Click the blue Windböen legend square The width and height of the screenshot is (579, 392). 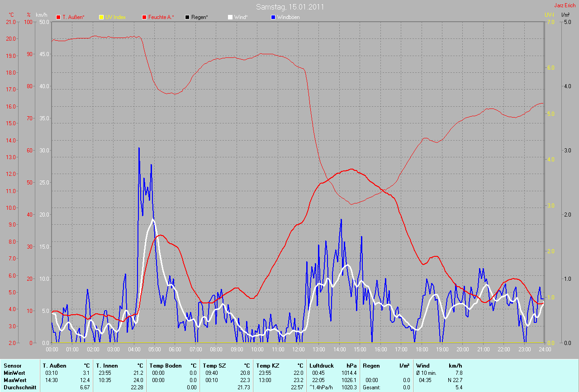[273, 17]
